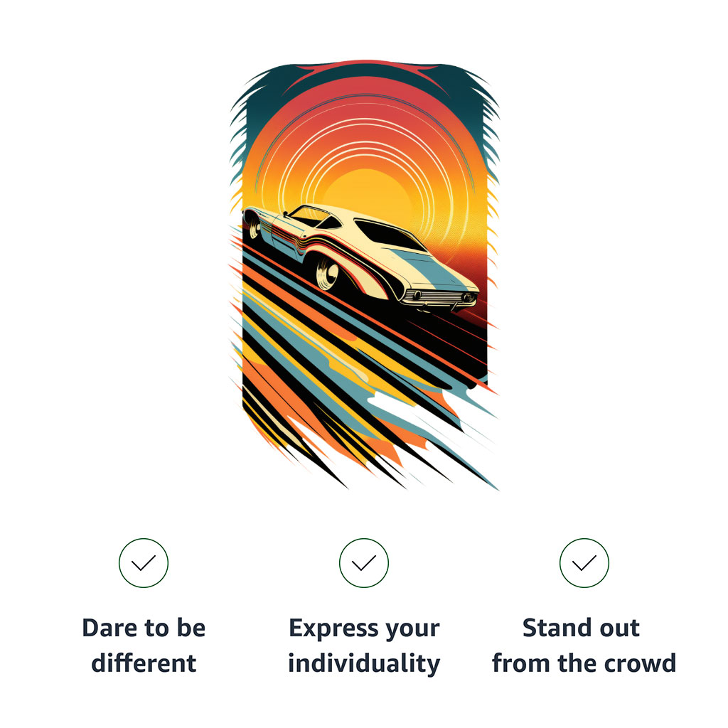The height and width of the screenshot is (728, 728).
Task: Click the teal hood of the car
Action: [x=429, y=268]
